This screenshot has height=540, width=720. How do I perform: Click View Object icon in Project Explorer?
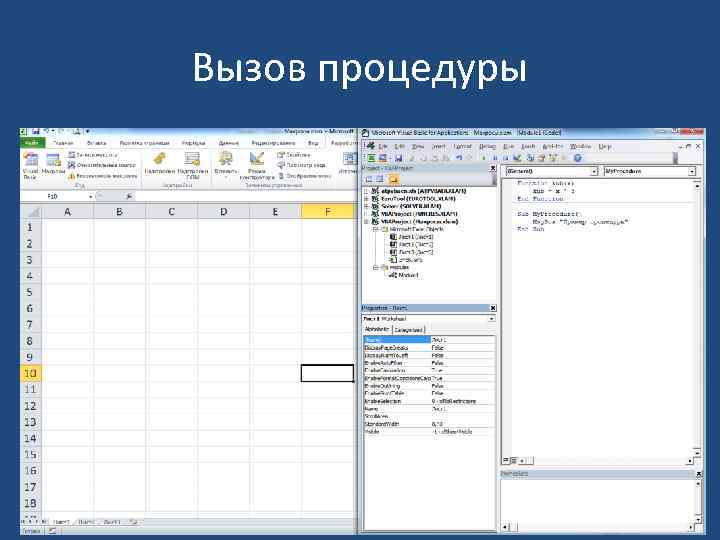[380, 179]
